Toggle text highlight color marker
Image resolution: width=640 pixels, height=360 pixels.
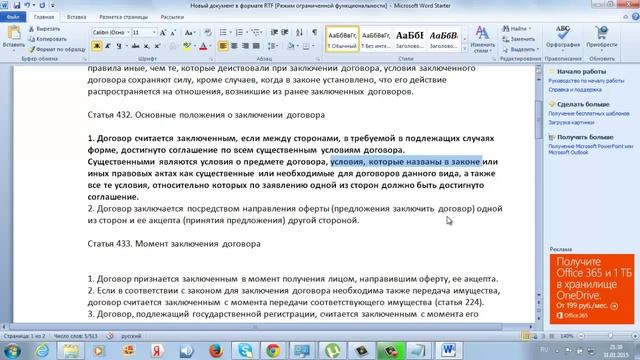187,46
